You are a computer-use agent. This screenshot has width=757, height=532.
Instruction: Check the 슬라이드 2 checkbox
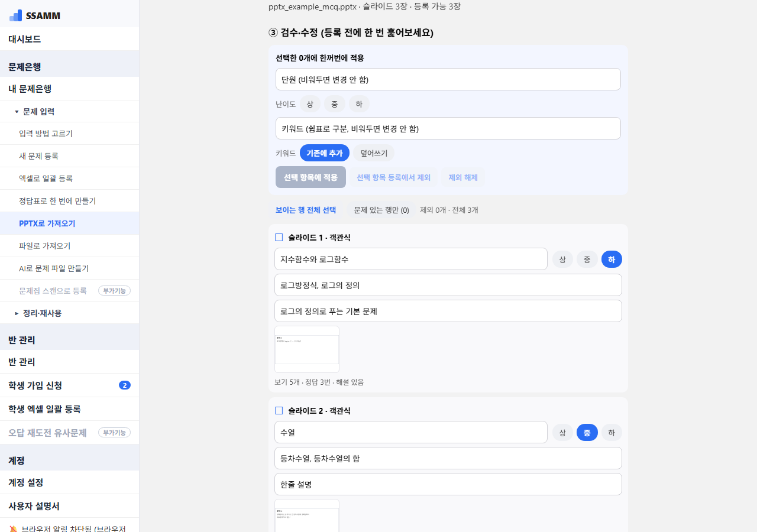point(279,411)
